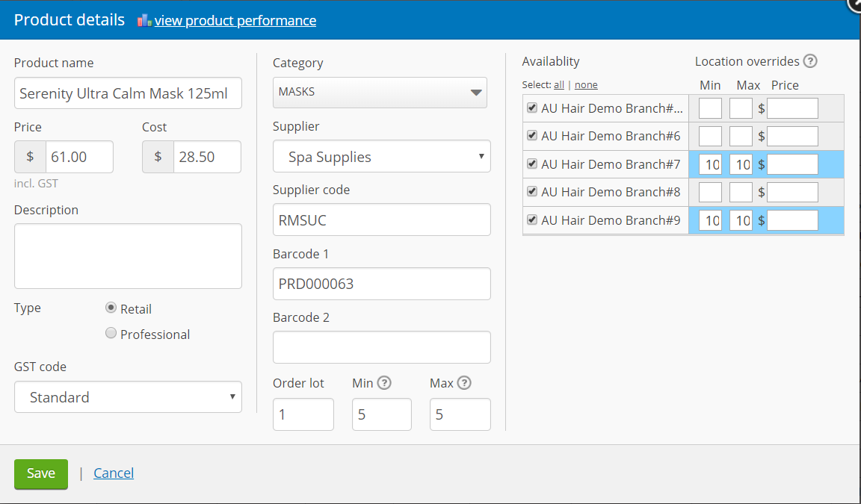Image resolution: width=861 pixels, height=504 pixels.
Task: Toggle the first AU Hair Demo Branch#... checkbox
Action: 531,108
